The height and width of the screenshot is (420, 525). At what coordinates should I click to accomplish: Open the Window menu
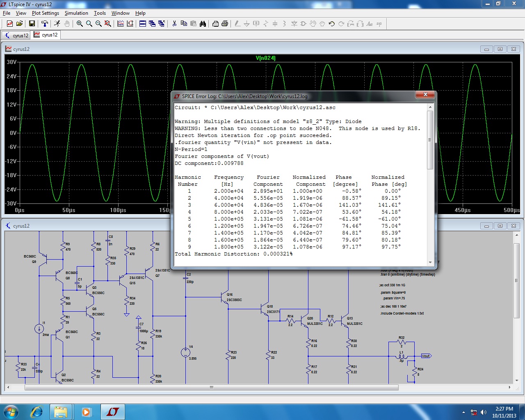click(x=121, y=13)
